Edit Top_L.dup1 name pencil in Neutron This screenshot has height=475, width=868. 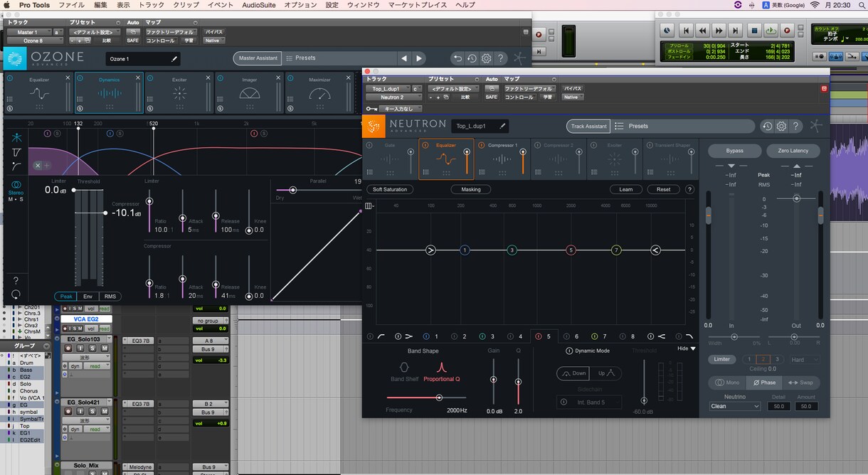pos(502,126)
